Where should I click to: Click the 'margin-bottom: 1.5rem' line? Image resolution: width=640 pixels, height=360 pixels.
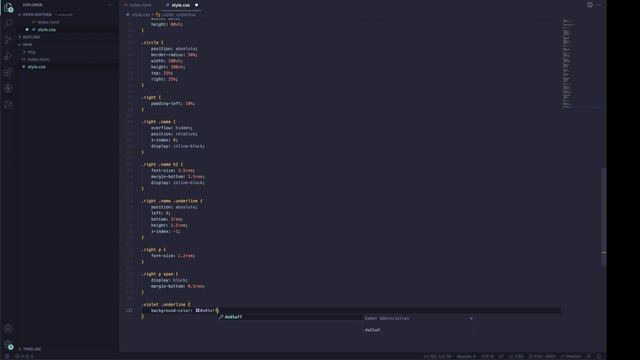[178, 176]
